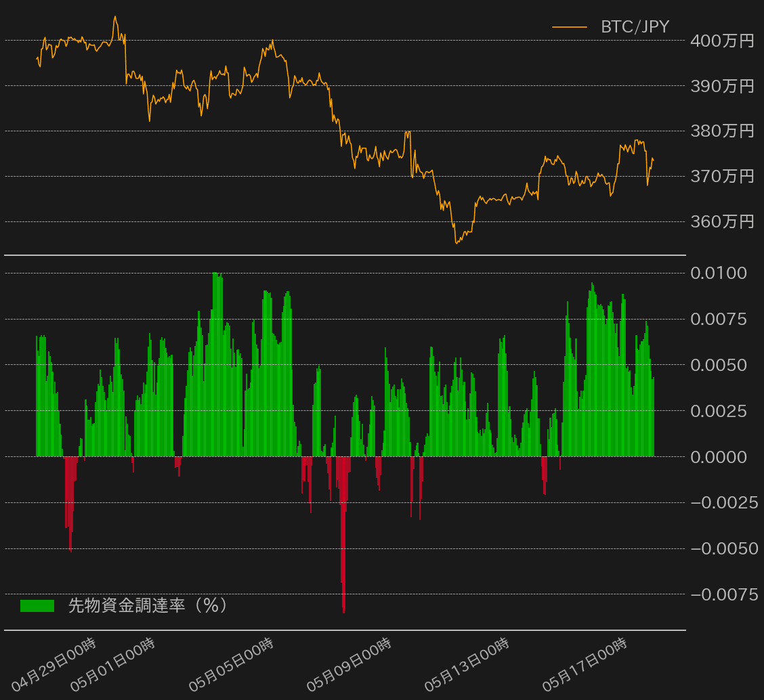This screenshot has width=764, height=700.
Task: Click the orange line sample in the legend
Action: click(569, 27)
